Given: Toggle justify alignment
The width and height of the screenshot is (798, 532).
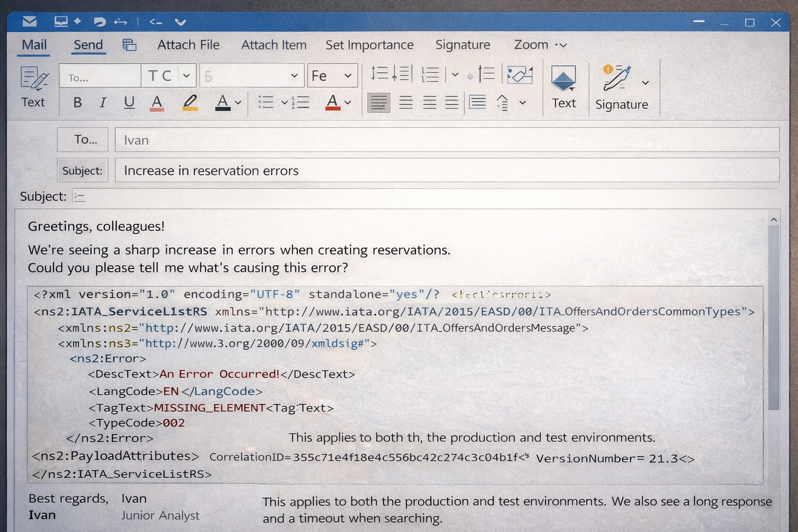Looking at the screenshot, I should 451,102.
